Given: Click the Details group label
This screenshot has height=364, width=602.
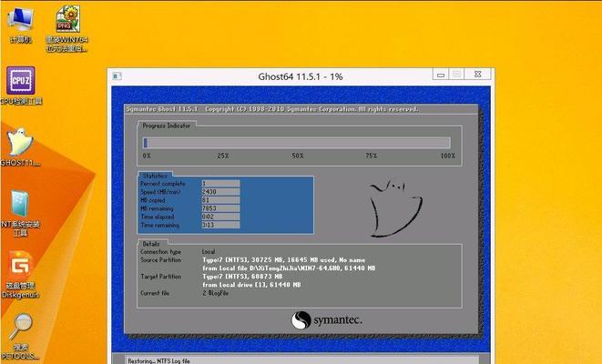Looking at the screenshot, I should coord(151,244).
